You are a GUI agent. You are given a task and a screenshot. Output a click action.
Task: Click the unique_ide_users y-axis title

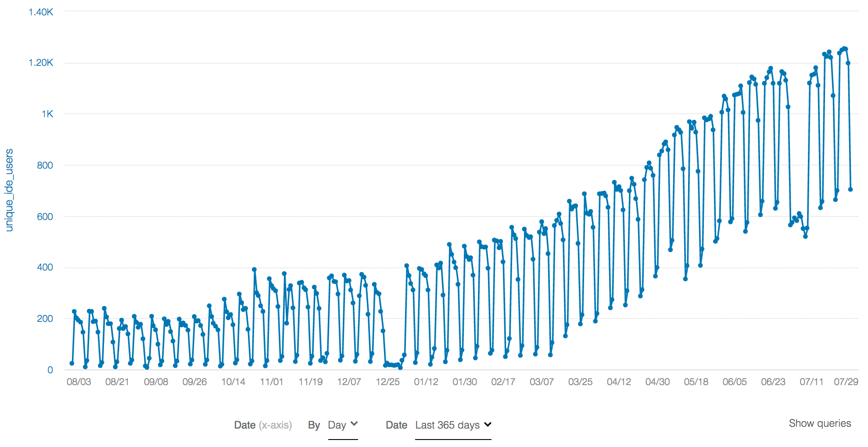click(x=9, y=190)
